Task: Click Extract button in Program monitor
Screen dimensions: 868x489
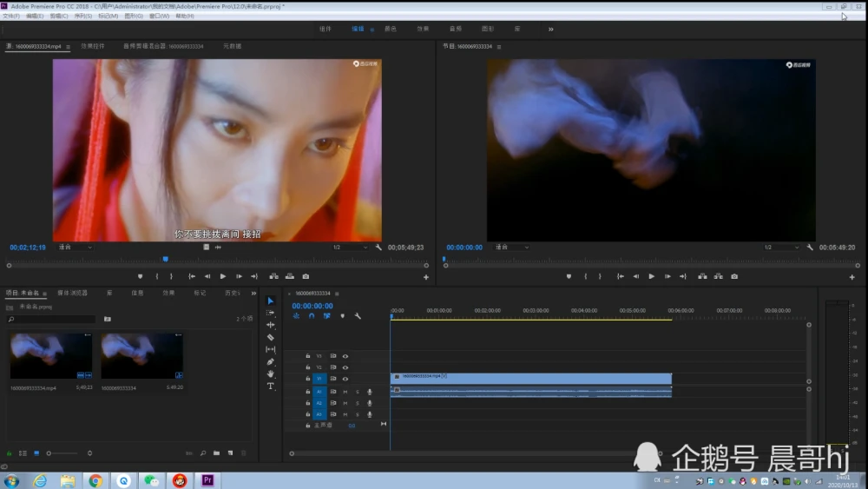Action: (x=719, y=276)
